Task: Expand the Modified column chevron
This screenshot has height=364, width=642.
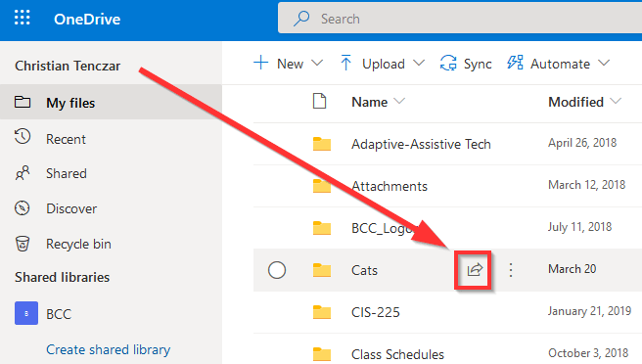Action: coord(616,101)
